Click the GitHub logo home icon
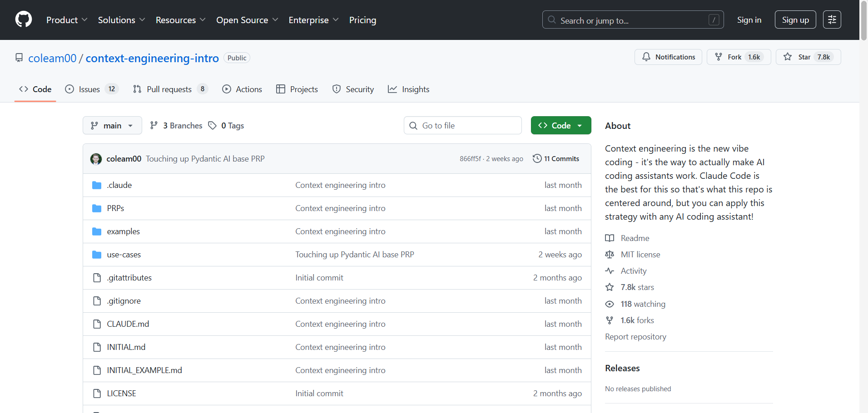868x413 pixels. coord(24,20)
